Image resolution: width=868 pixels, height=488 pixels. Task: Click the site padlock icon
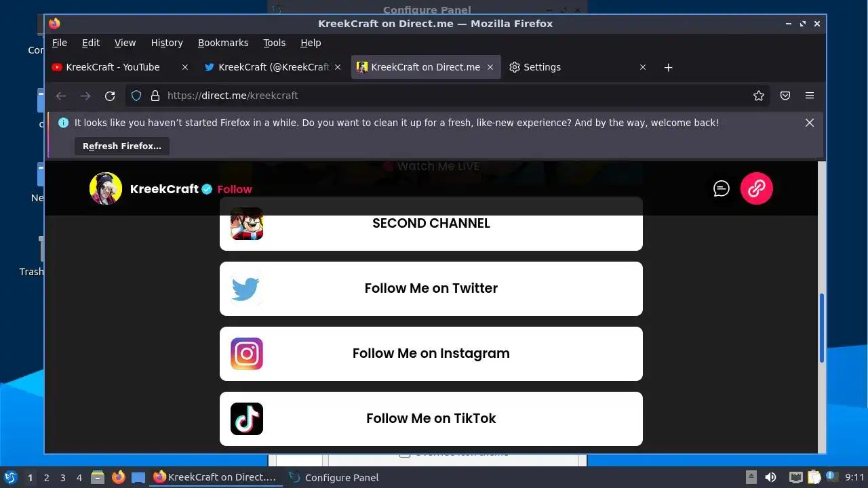(x=155, y=96)
